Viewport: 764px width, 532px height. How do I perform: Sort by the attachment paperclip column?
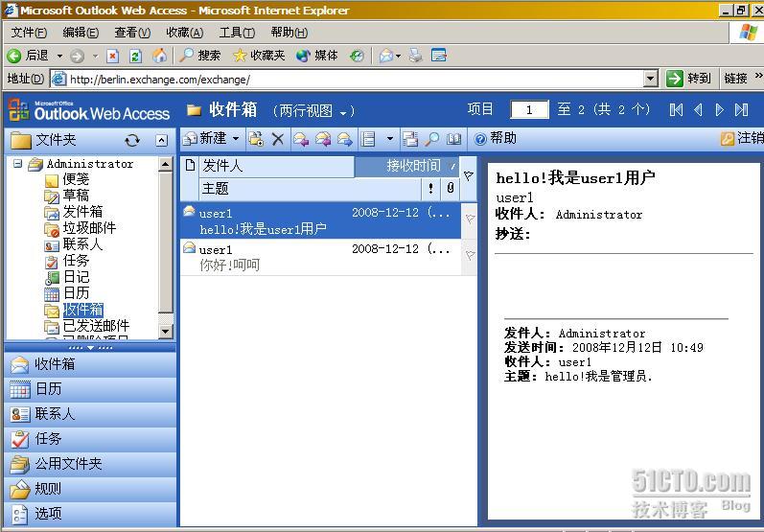click(451, 189)
